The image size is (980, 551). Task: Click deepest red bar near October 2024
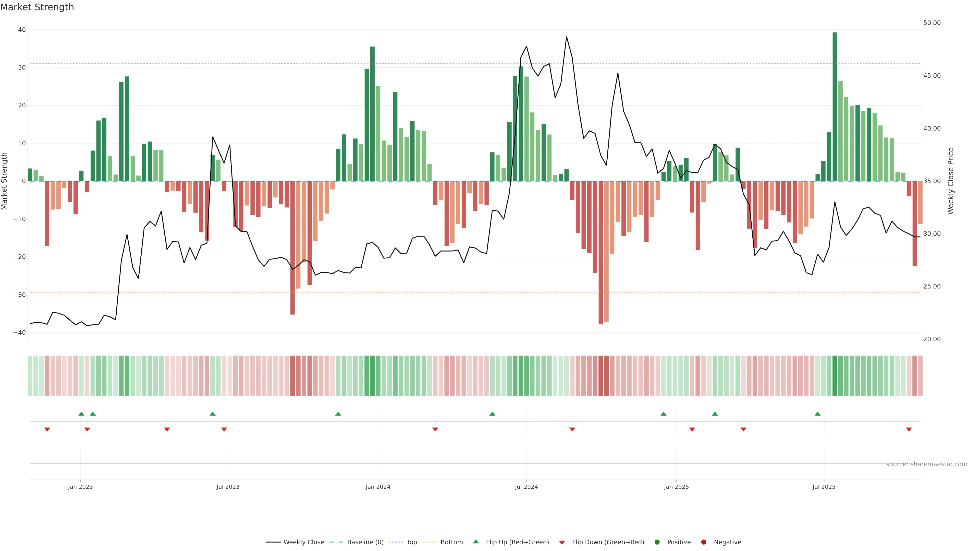[x=601, y=253]
